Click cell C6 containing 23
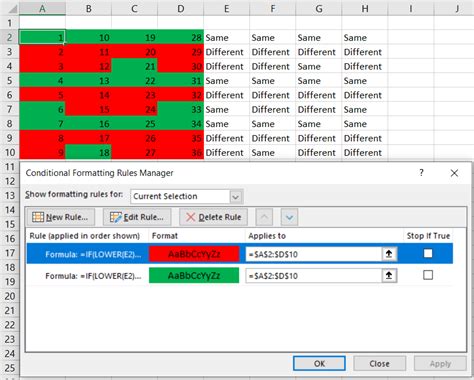This screenshot has width=474, height=380. point(134,95)
